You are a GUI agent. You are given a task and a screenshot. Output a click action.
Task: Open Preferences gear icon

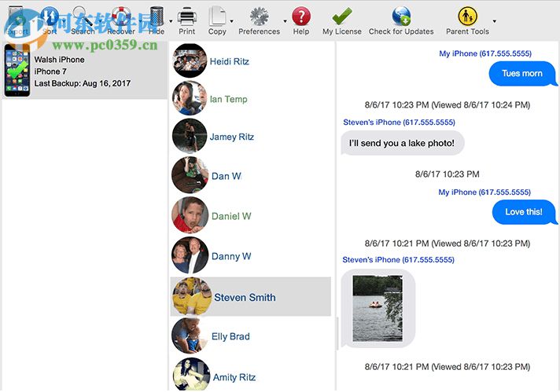[x=260, y=16]
